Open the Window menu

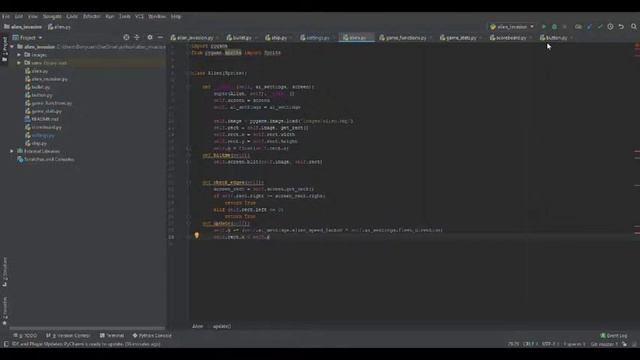pos(157,16)
